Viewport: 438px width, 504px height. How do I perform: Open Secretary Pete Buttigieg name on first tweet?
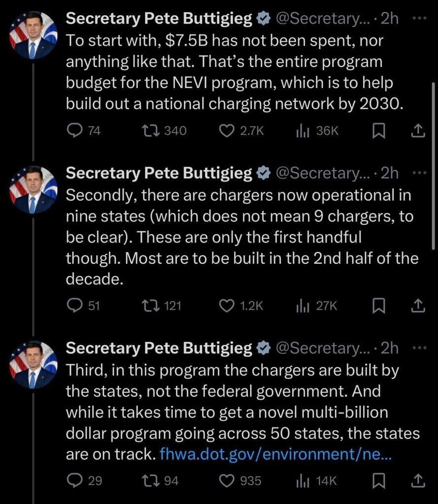point(159,18)
